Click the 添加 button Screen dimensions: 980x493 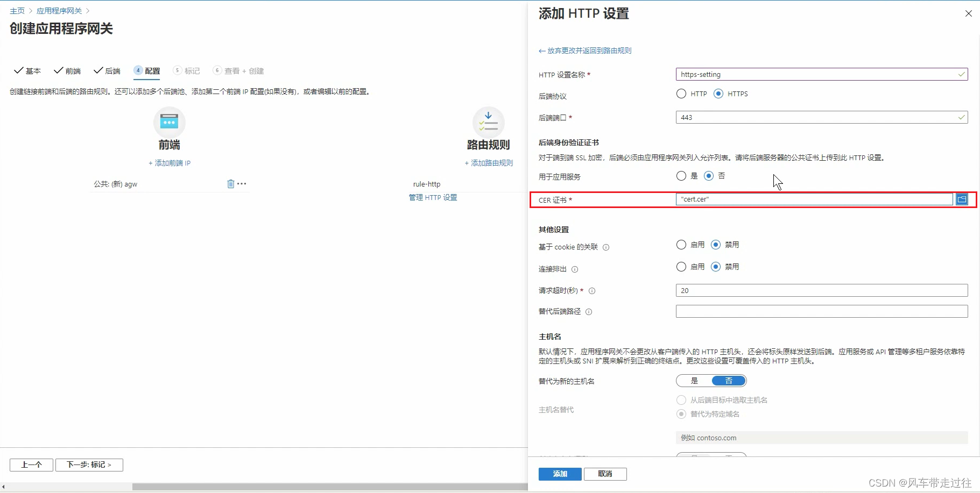[x=560, y=474]
